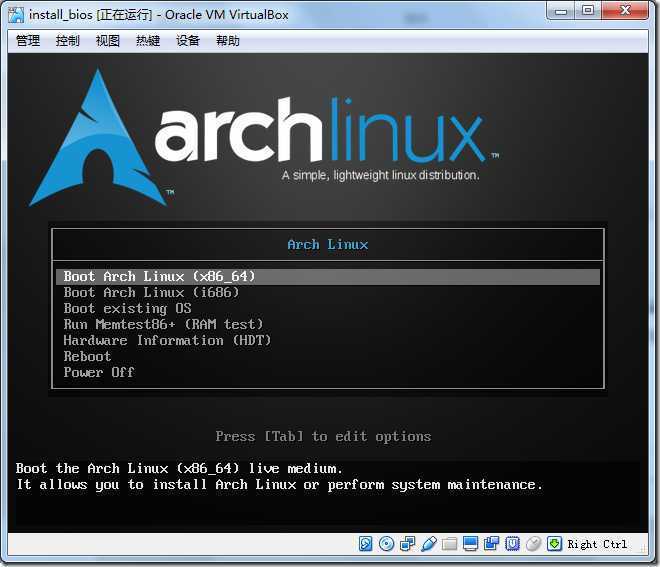Screen dimensions: 660x567
Task: Open the 控制 menu
Action: 68,41
